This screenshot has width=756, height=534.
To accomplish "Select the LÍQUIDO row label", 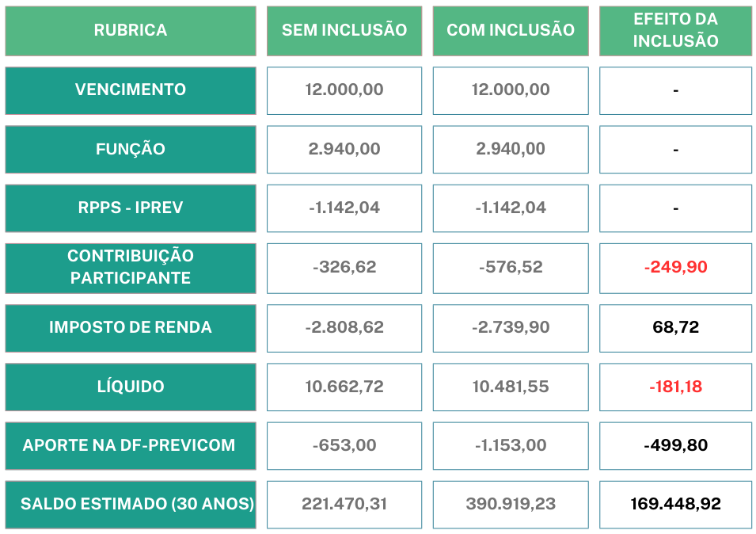I will pos(131,387).
